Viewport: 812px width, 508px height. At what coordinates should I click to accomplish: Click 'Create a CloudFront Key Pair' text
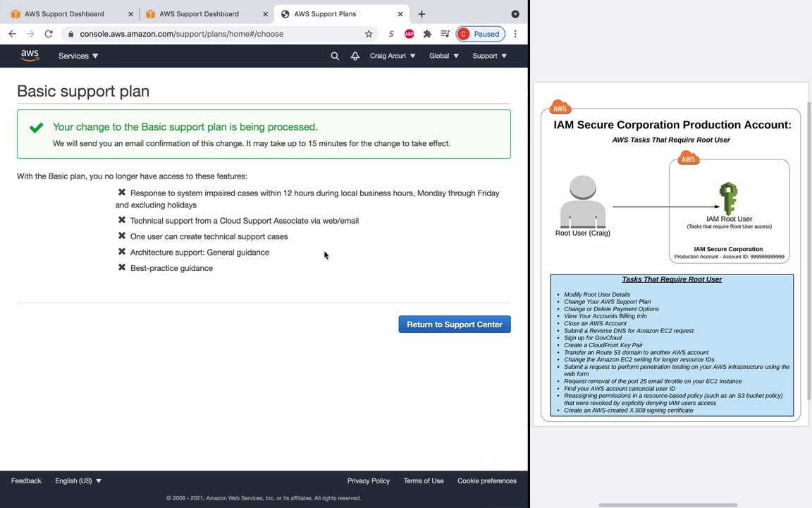[603, 345]
